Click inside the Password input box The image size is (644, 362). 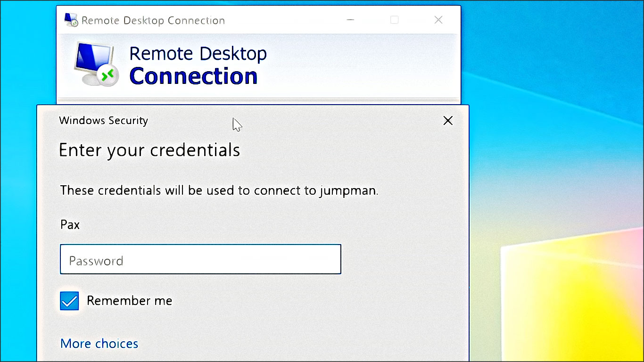[x=200, y=259]
